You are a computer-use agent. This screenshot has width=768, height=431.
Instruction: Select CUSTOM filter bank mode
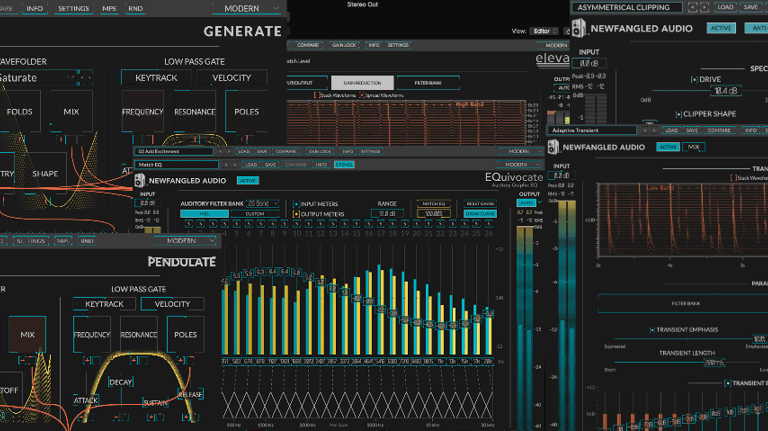[255, 214]
